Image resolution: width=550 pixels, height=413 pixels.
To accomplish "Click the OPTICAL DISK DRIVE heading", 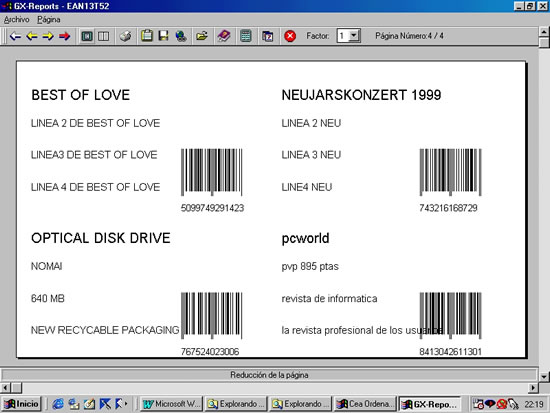I will (x=101, y=238).
